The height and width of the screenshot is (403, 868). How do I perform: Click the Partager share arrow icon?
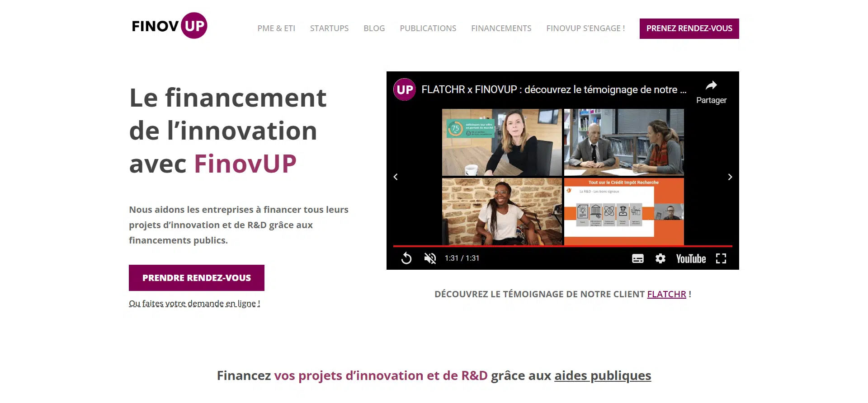[712, 85]
